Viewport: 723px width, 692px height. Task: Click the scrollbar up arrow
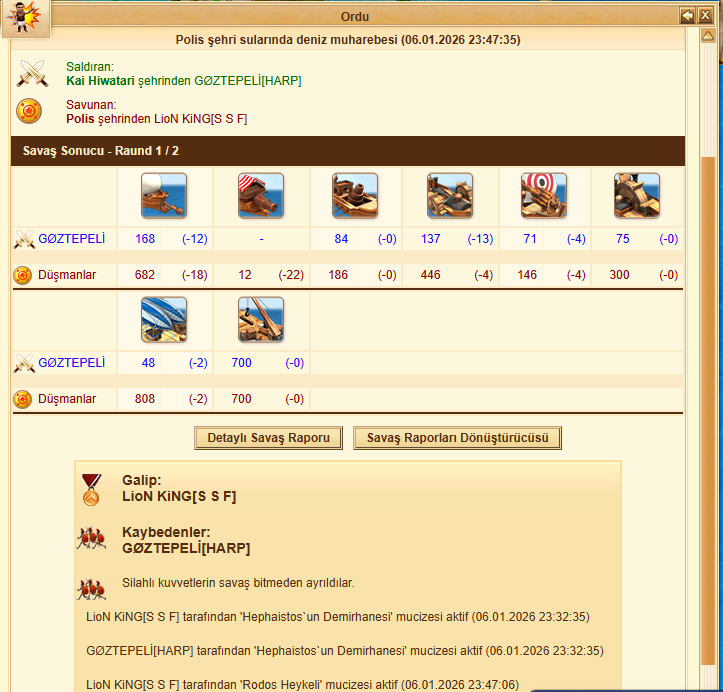[x=708, y=35]
